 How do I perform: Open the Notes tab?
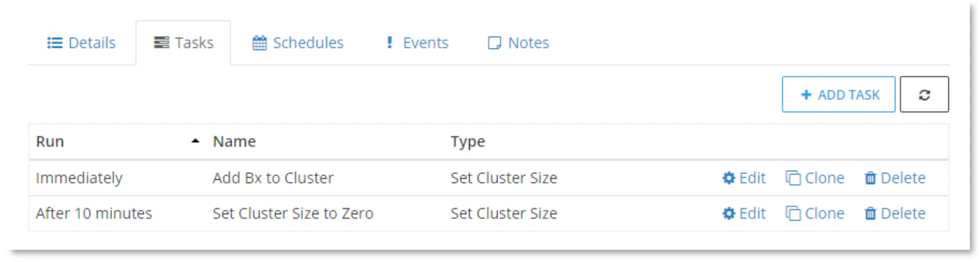pyautogui.click(x=519, y=43)
